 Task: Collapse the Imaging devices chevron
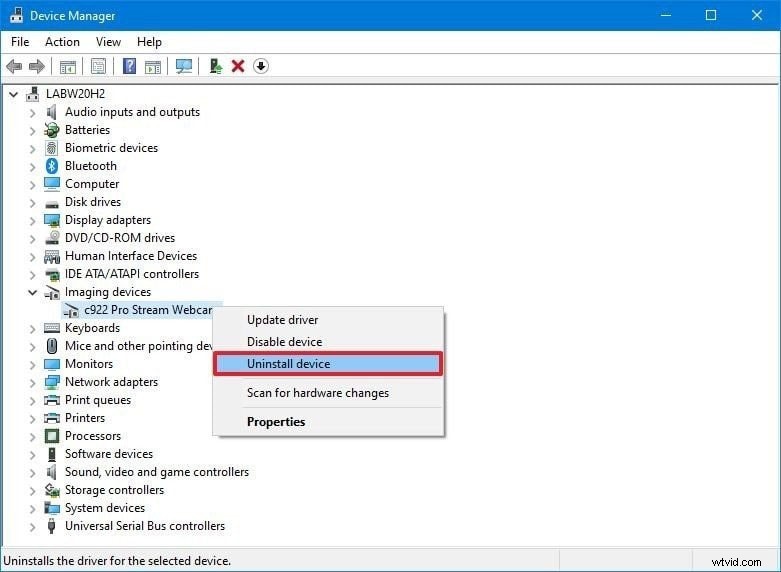coord(33,292)
